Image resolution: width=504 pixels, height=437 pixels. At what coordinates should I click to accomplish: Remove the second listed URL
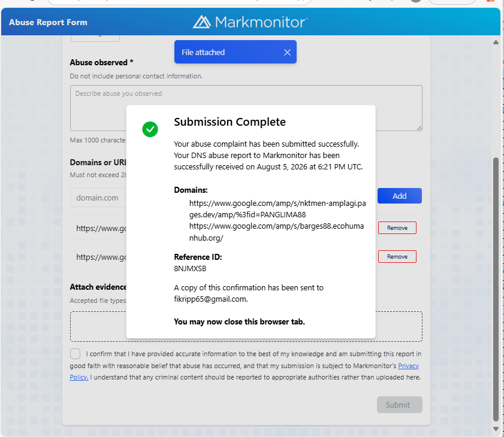click(x=397, y=257)
